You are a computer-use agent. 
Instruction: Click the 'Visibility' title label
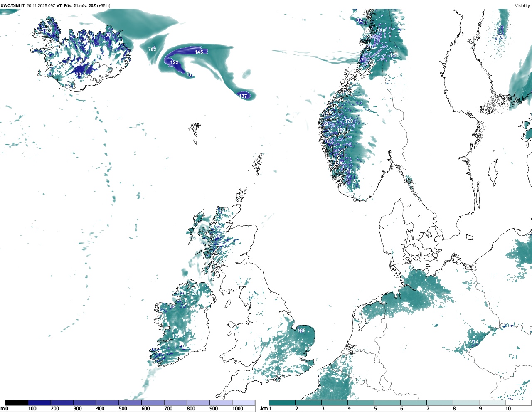[522, 5]
